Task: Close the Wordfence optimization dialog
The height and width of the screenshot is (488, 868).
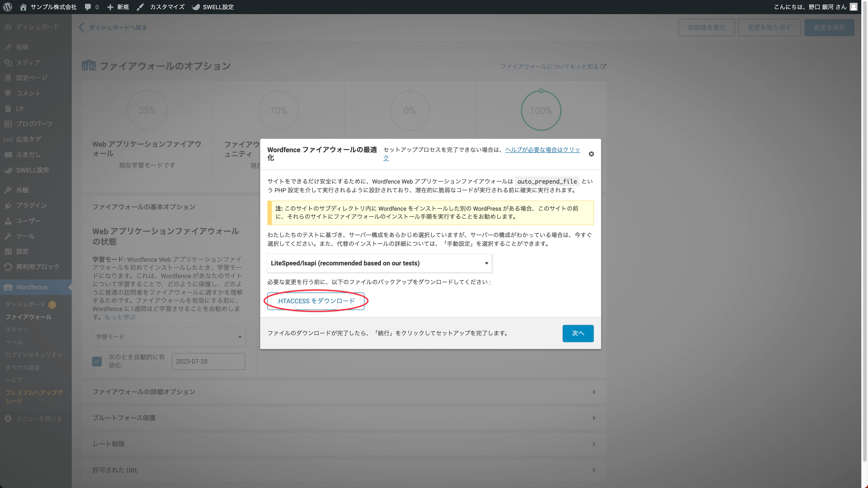Action: point(591,154)
